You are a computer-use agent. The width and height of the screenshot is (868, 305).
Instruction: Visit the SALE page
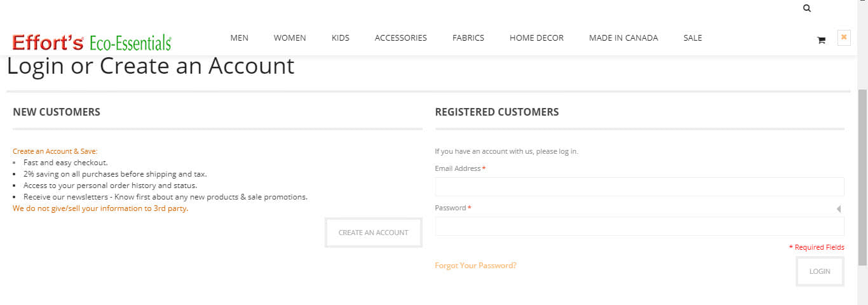(x=693, y=38)
